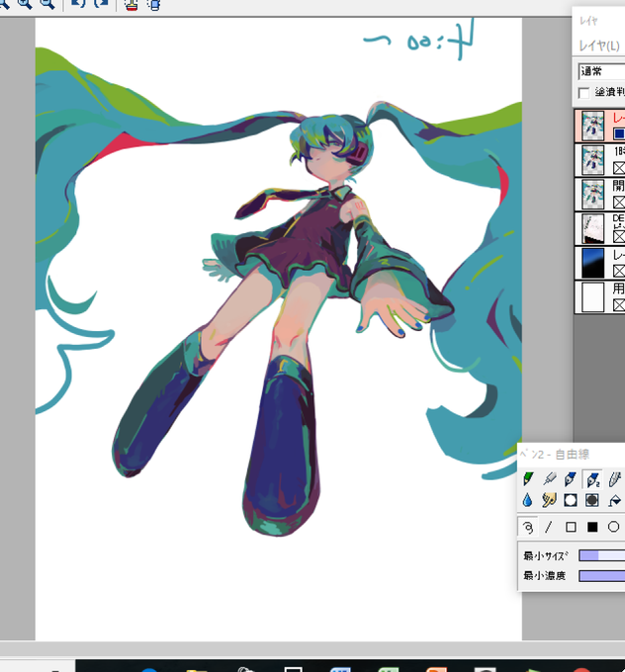Click the zoom out magnifier icon

47,3
